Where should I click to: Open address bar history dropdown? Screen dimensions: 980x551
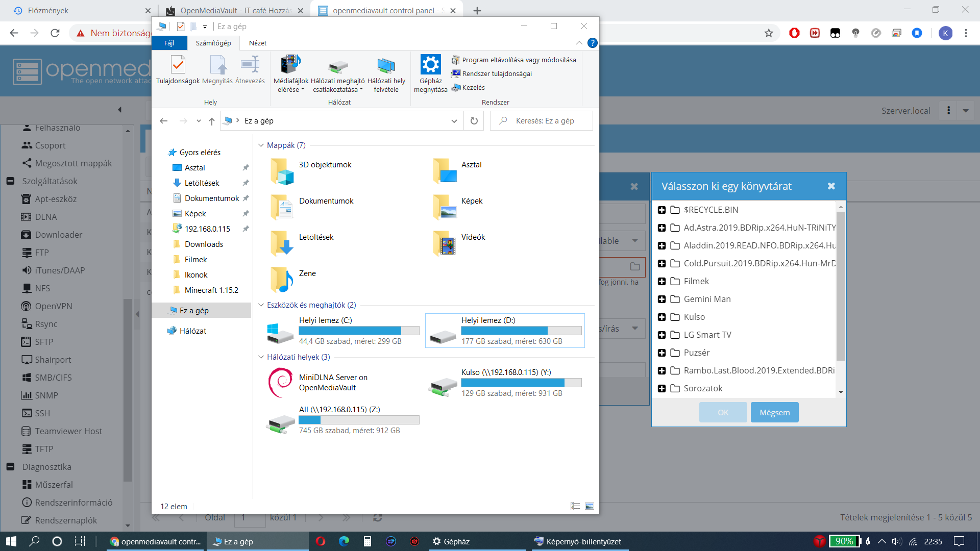[x=454, y=121]
